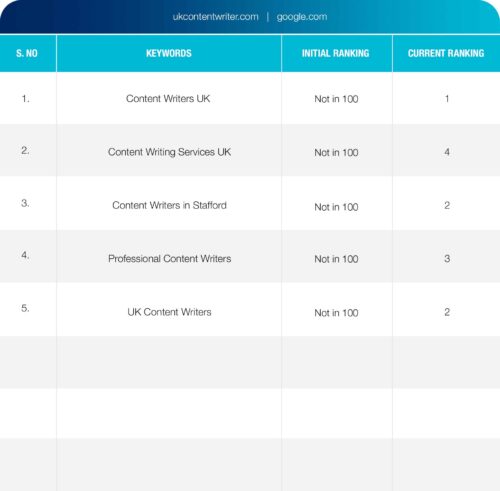Viewport: 500px width, 491px height.
Task: Click serial number 1. in first row
Action: 25,99
